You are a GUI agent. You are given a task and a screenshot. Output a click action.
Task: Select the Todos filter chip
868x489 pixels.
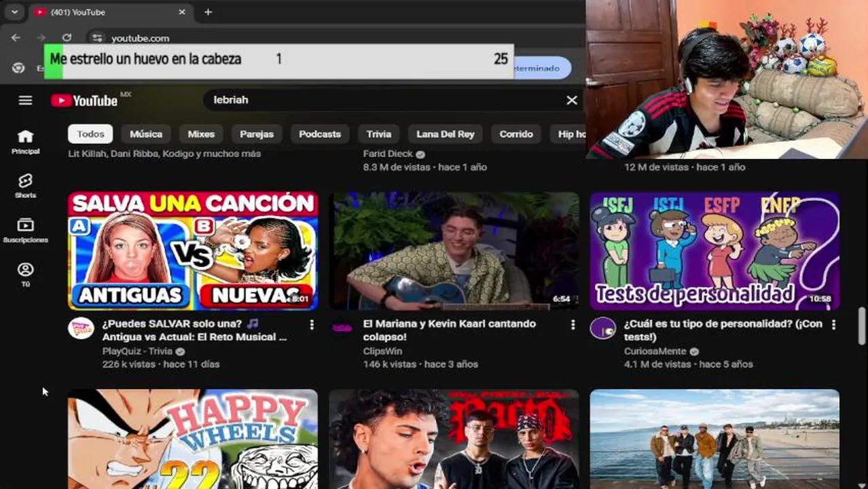coord(90,134)
